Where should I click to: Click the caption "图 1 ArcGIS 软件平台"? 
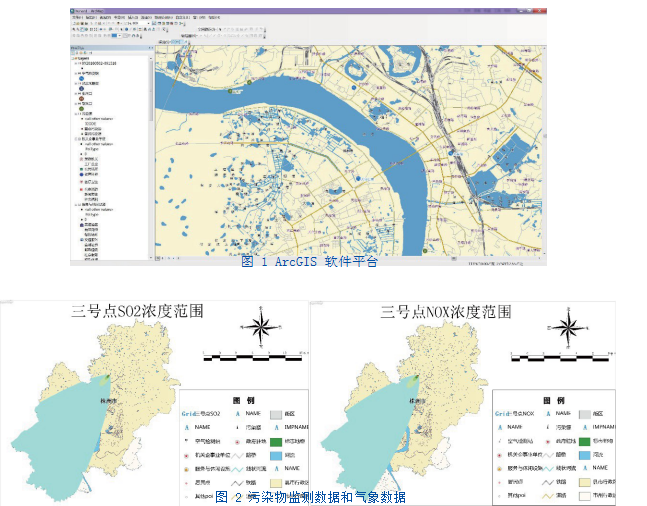(310, 262)
